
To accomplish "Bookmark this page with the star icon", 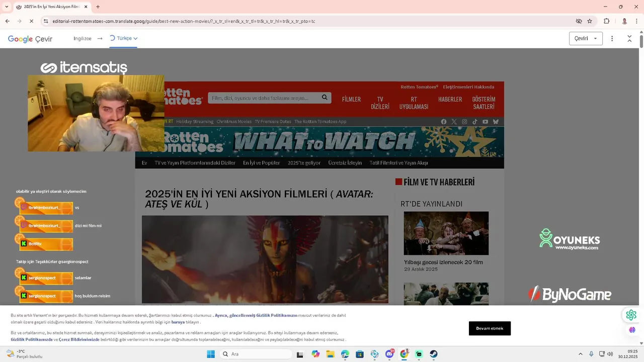I will click(x=590, y=21).
